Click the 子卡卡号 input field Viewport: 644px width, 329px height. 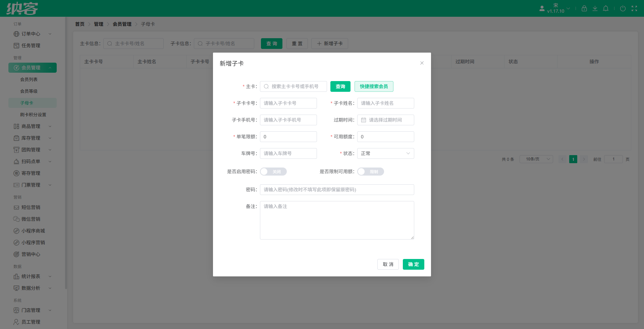288,103
